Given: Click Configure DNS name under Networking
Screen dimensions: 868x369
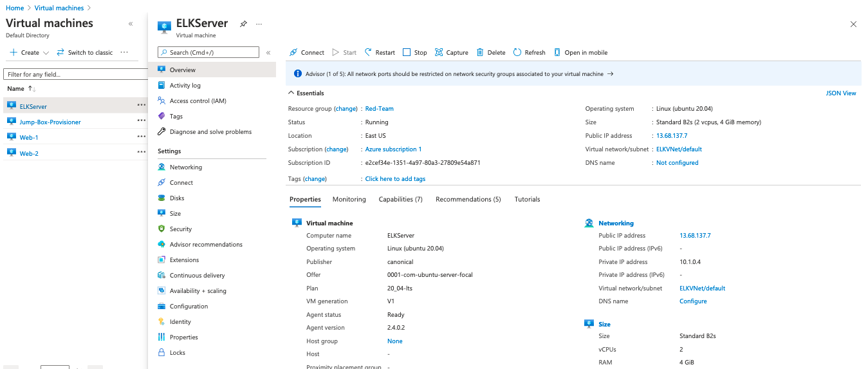Looking at the screenshot, I should point(693,301).
